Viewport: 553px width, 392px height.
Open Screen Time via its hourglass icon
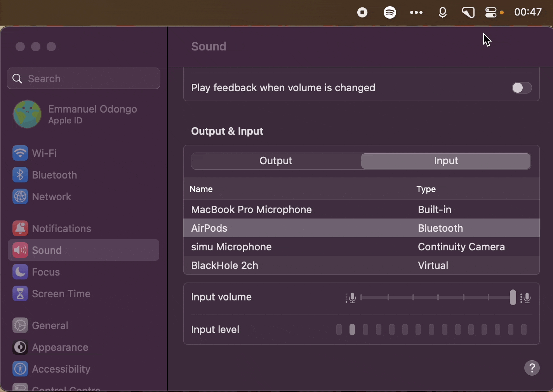(x=20, y=293)
